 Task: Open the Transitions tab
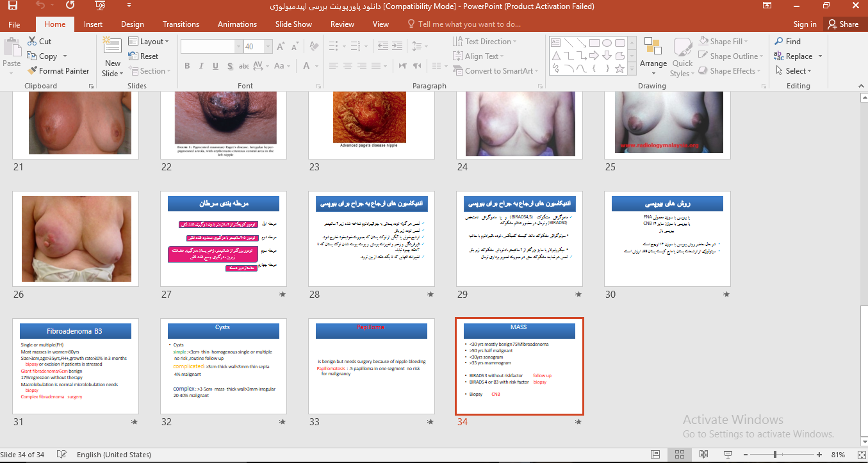181,24
